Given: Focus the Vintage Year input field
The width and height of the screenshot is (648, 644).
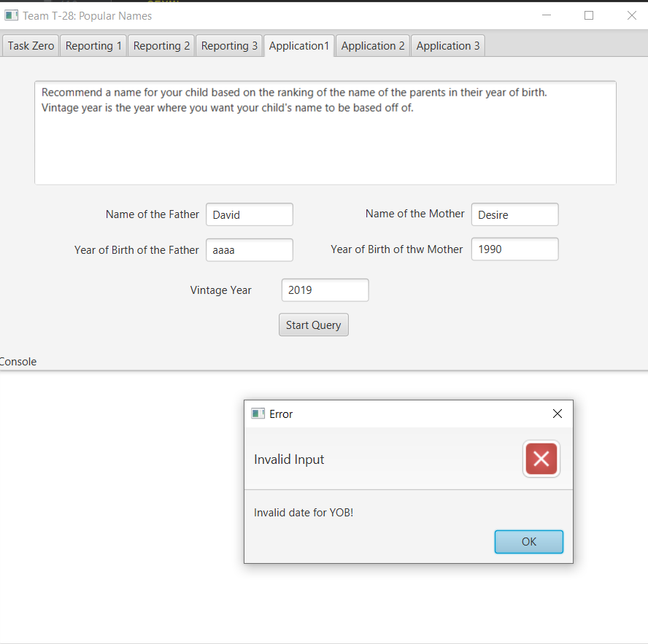Looking at the screenshot, I should pyautogui.click(x=325, y=290).
